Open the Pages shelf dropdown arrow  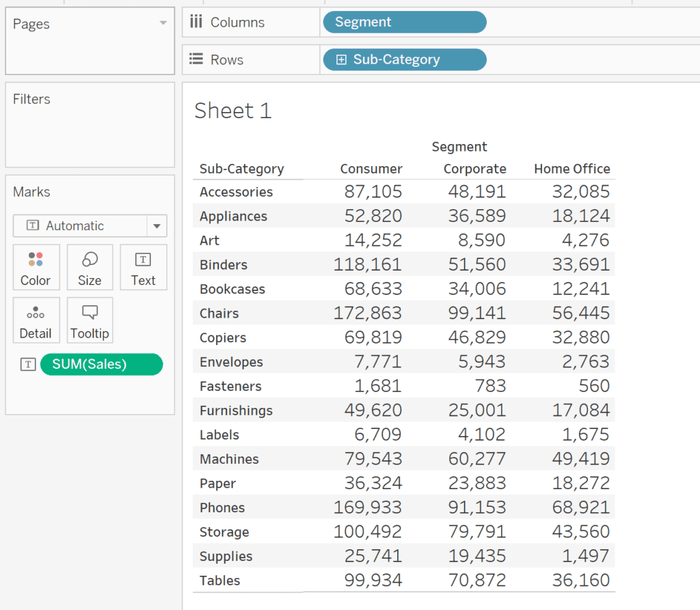163,24
